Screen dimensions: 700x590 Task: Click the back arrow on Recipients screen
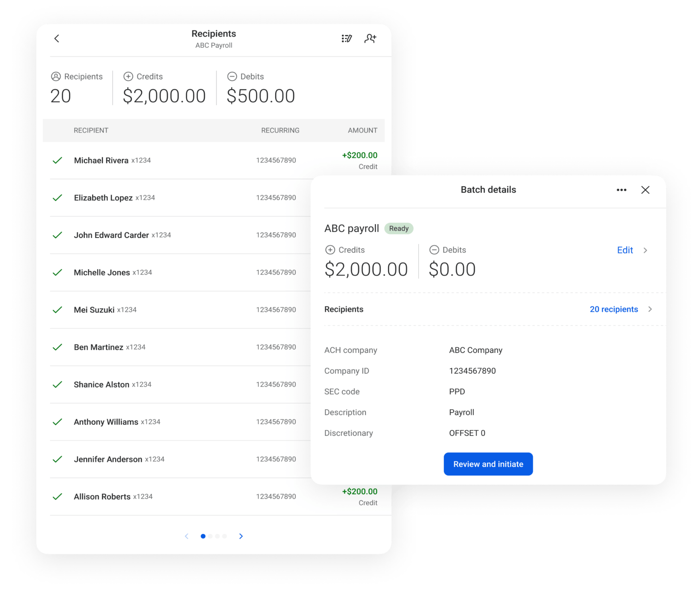57,38
